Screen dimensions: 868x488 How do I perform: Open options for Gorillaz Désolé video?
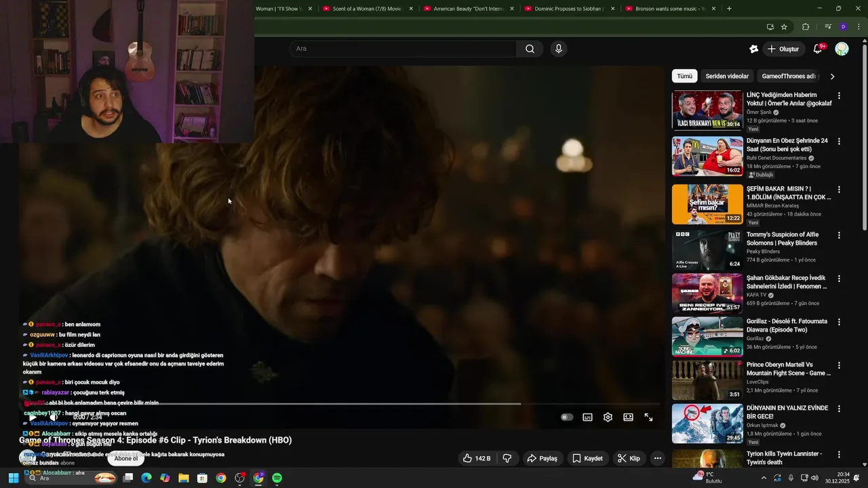(839, 322)
